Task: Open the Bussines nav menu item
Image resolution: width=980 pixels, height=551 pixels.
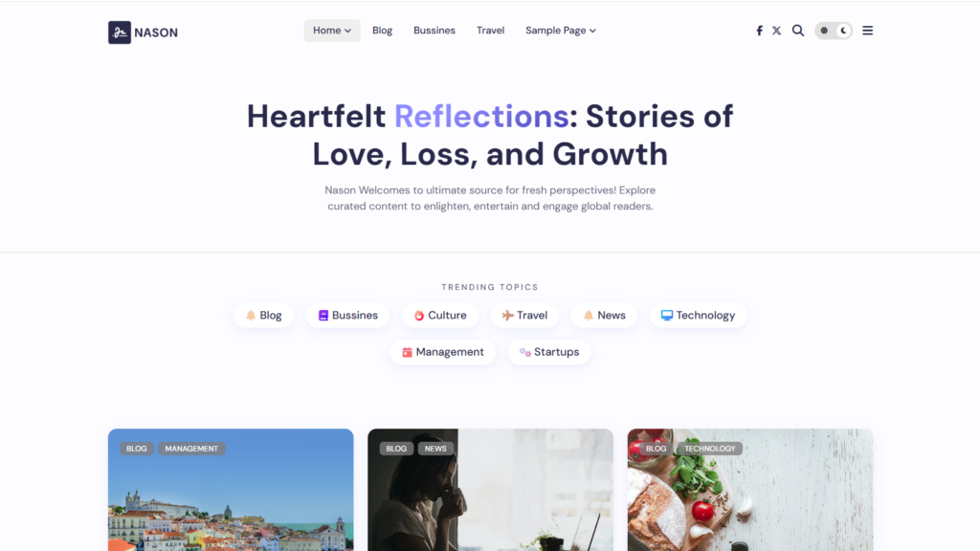Action: pyautogui.click(x=434, y=31)
